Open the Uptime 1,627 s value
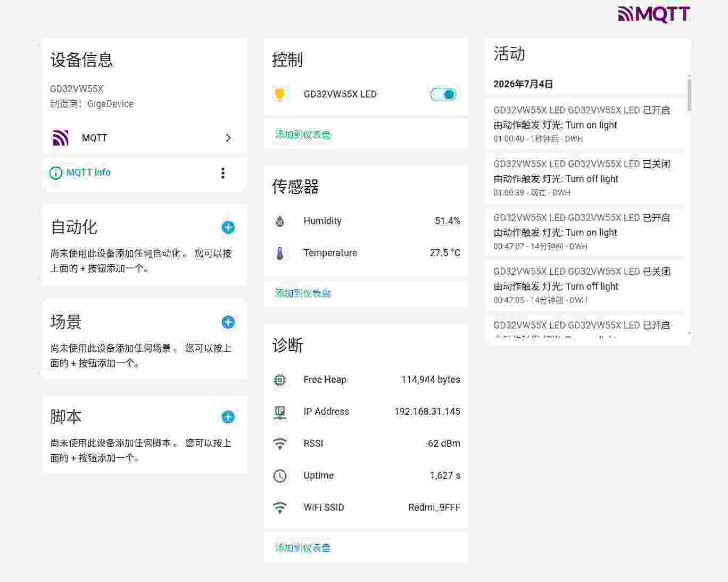The image size is (728, 582). click(445, 476)
